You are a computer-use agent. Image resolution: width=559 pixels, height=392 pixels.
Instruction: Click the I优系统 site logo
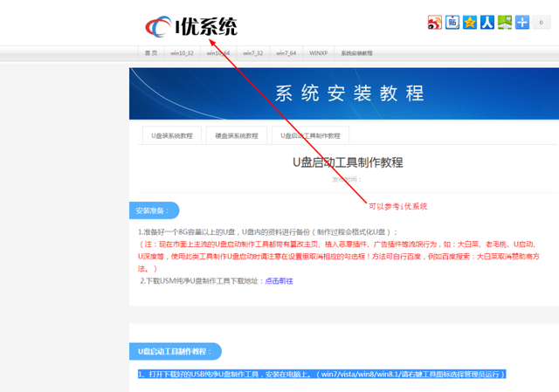190,26
